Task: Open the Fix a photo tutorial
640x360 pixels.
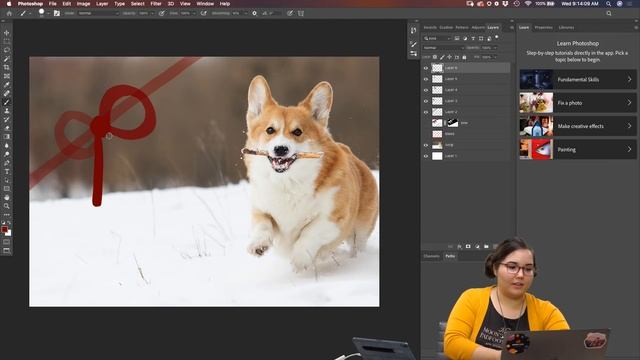Action: pos(578,102)
